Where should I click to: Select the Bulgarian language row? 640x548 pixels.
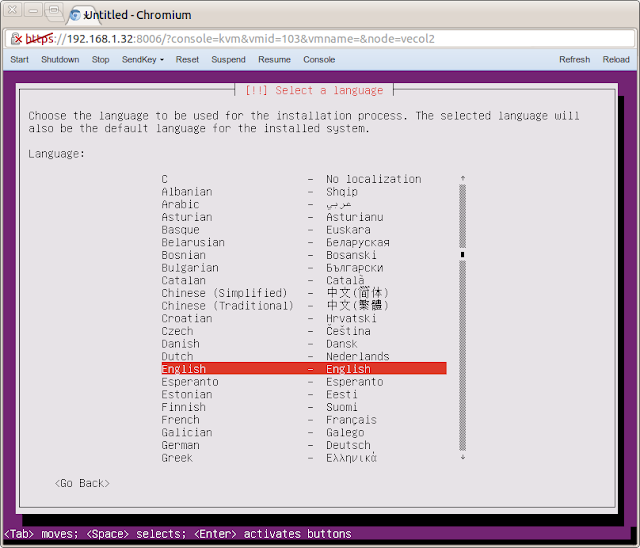tap(304, 267)
